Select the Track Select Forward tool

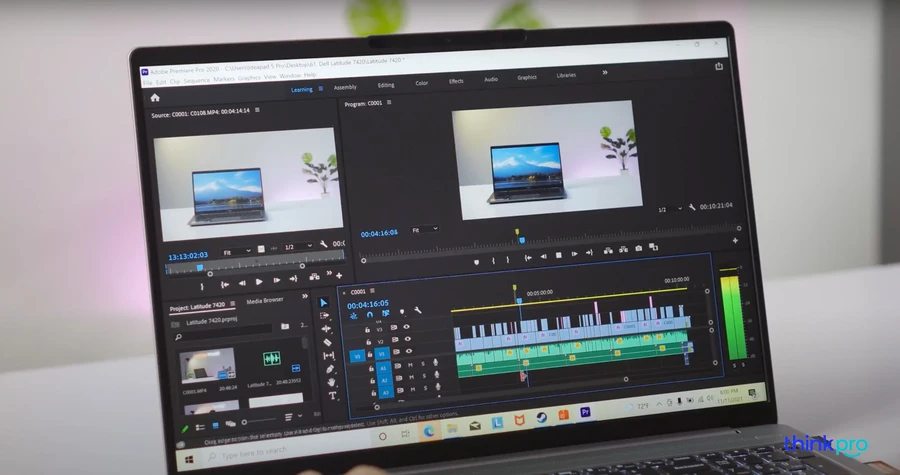pyautogui.click(x=324, y=316)
